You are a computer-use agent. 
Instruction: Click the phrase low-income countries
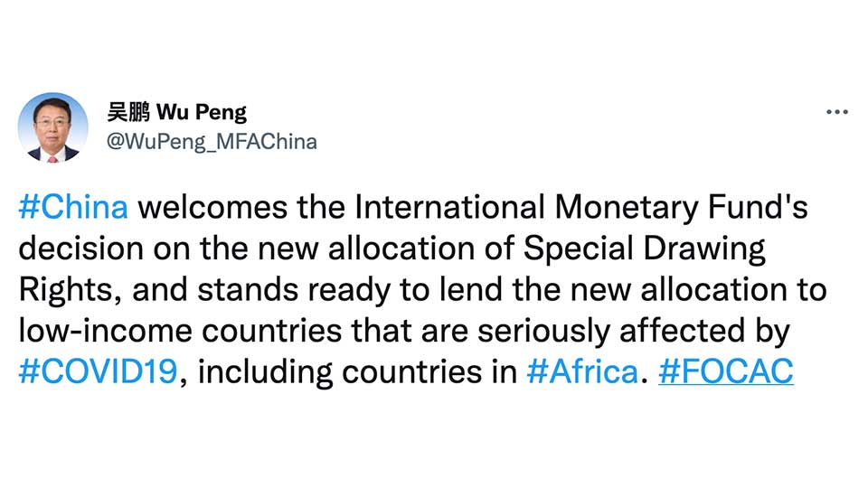point(180,331)
